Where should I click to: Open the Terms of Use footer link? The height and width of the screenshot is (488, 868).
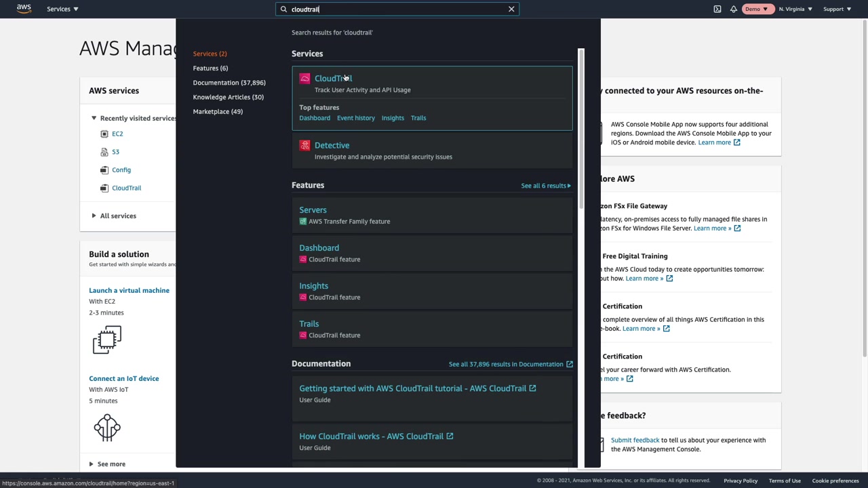(x=785, y=481)
